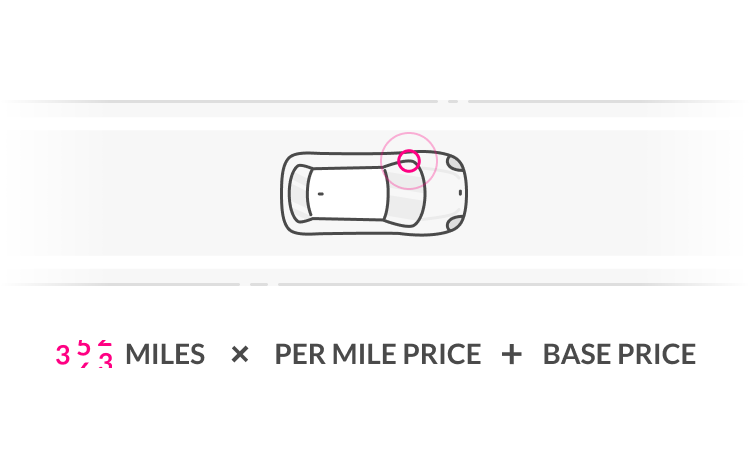750x474 pixels.
Task: Click the small emblem mark on the hood
Action: tap(460, 193)
